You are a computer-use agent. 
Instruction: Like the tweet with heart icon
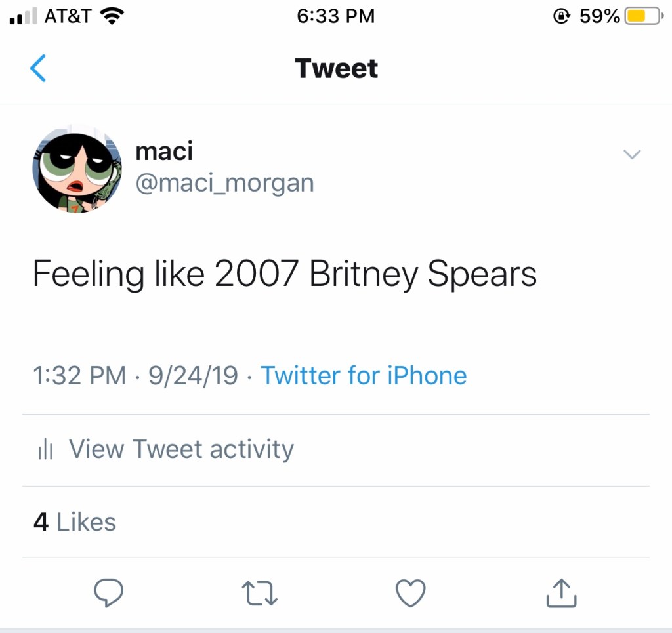click(x=411, y=594)
